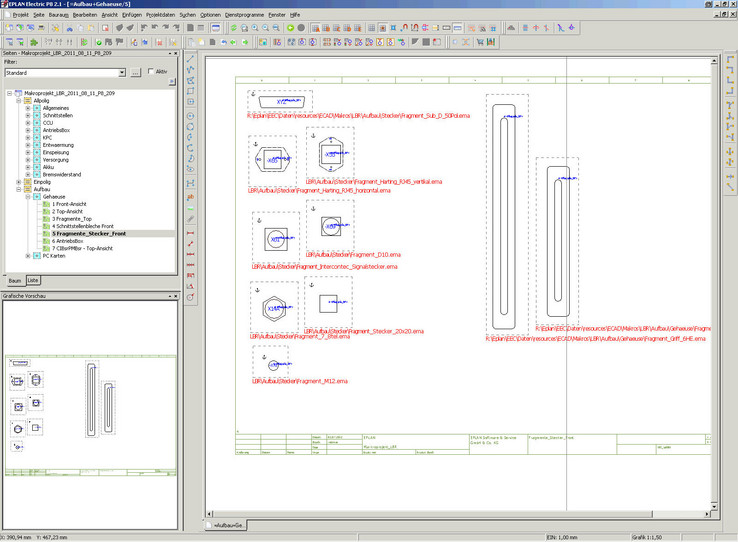Click the filter browse '...' button
The image size is (738, 542).
click(136, 72)
